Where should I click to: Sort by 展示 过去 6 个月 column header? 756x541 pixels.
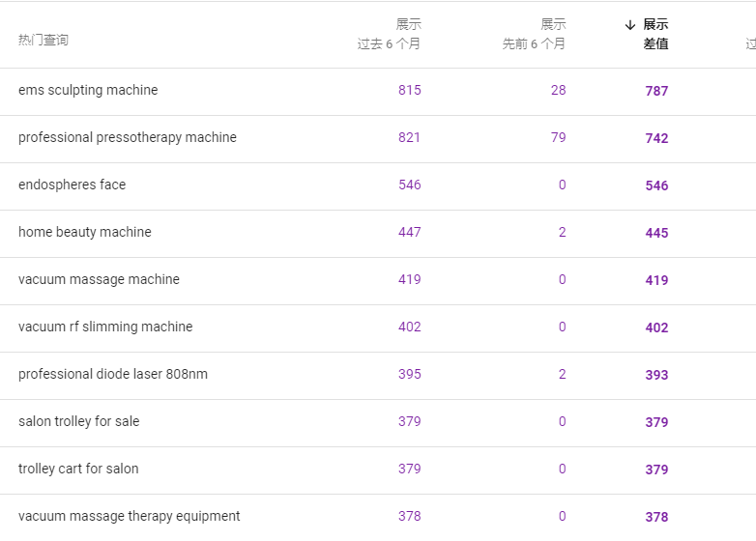pyautogui.click(x=389, y=34)
